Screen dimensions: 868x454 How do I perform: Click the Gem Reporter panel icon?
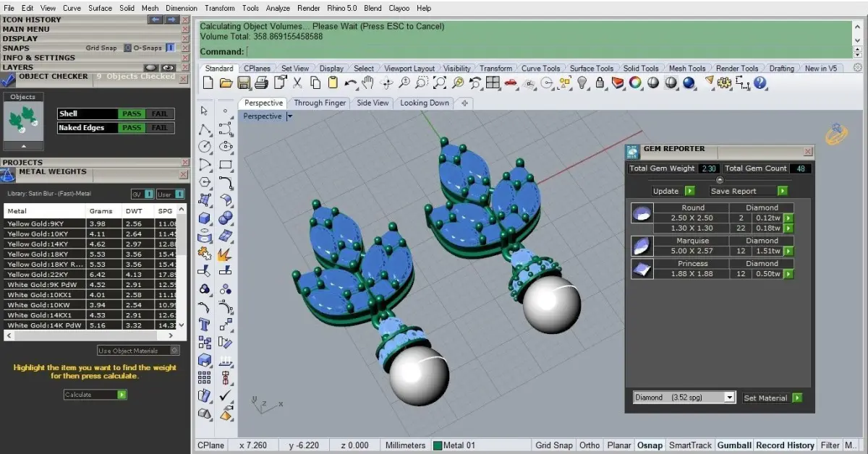point(632,152)
